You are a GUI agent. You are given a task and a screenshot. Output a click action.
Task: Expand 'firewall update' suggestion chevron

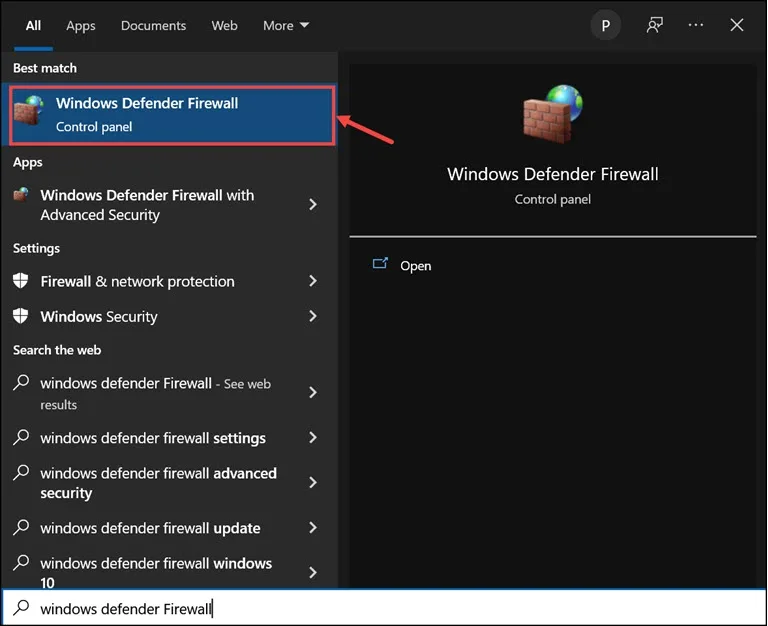point(312,528)
